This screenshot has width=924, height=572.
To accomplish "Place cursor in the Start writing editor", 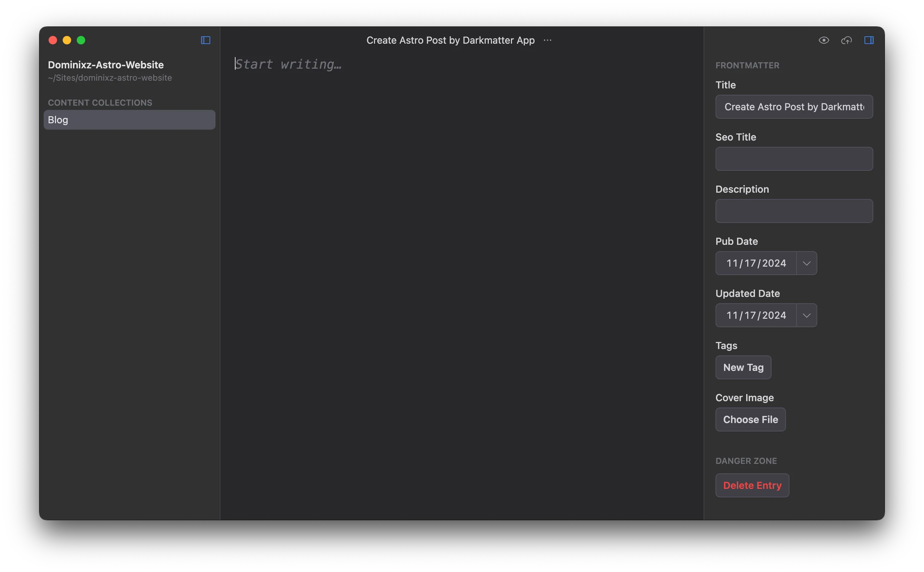I will (288, 64).
